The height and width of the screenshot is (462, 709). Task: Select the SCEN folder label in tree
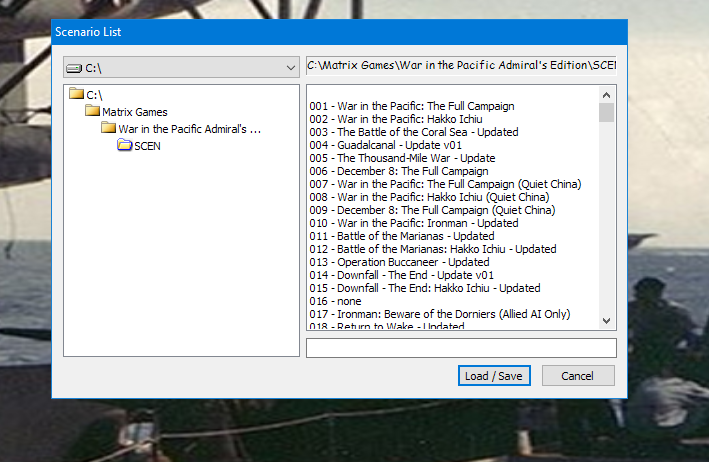tap(147, 146)
